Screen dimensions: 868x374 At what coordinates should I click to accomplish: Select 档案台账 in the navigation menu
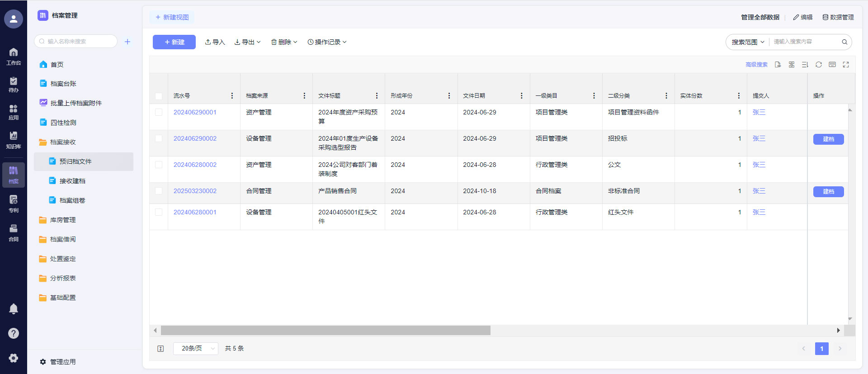point(63,84)
